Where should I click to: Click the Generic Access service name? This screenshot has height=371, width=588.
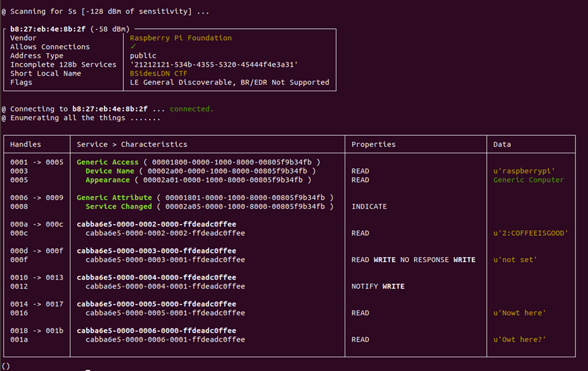pos(108,162)
